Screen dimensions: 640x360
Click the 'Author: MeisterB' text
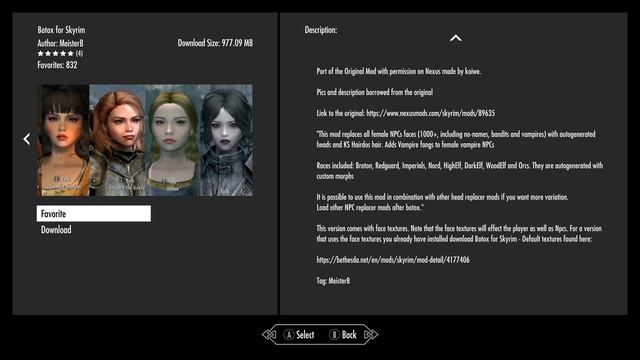coord(60,43)
